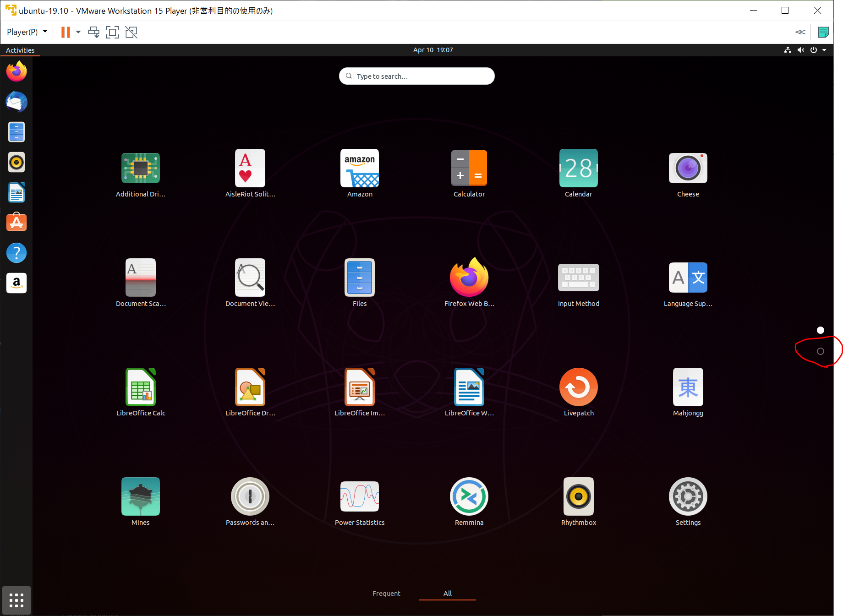The width and height of the screenshot is (843, 616).
Task: Open the Player(P) menu
Action: (27, 32)
